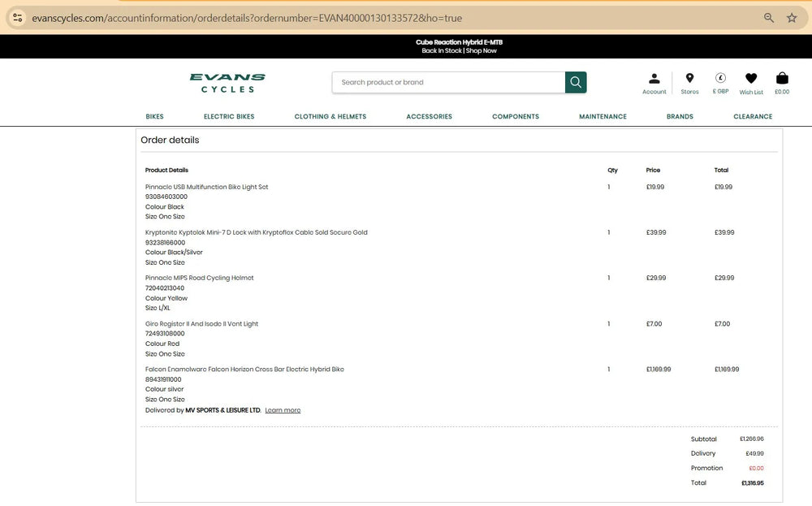Click Colour Yellow under the helmet
Image resolution: width=812 pixels, height=506 pixels.
click(166, 298)
